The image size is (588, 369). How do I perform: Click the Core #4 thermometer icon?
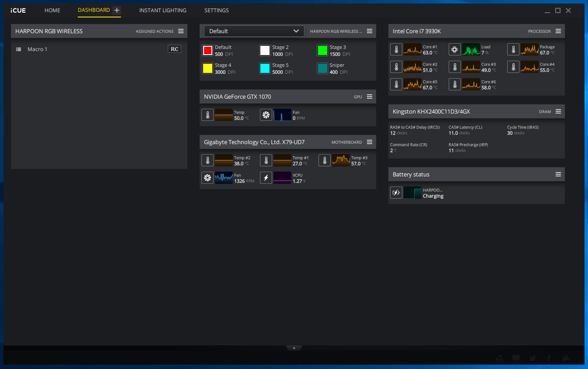[x=513, y=67]
